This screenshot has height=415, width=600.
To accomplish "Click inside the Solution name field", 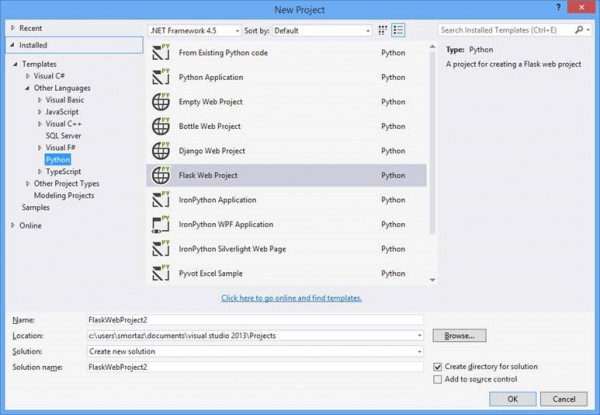I will [255, 367].
